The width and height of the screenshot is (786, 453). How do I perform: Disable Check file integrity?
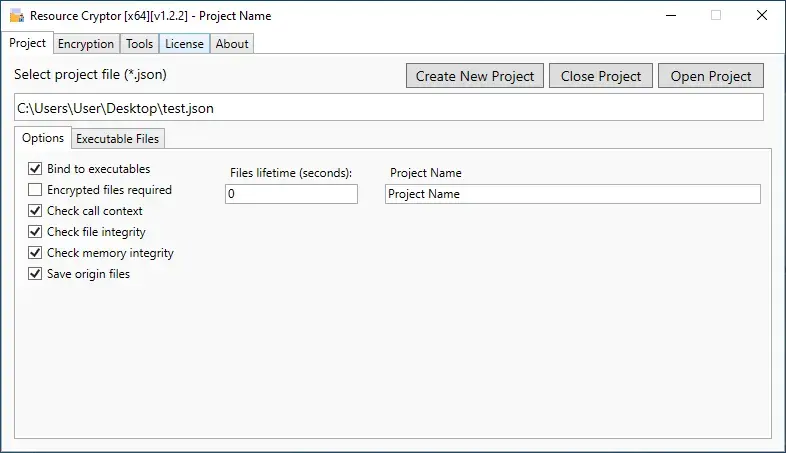(35, 232)
